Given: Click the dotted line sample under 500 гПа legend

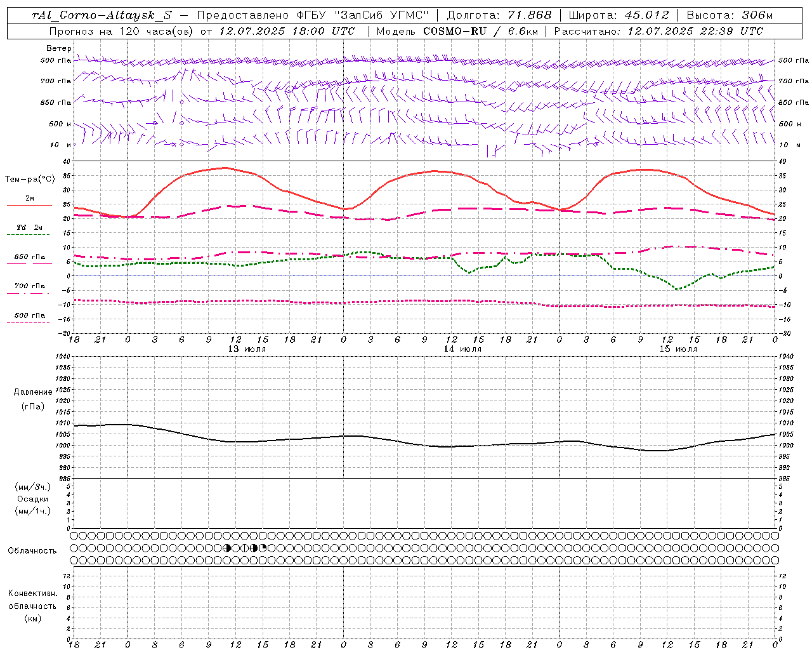Looking at the screenshot, I should [x=29, y=322].
